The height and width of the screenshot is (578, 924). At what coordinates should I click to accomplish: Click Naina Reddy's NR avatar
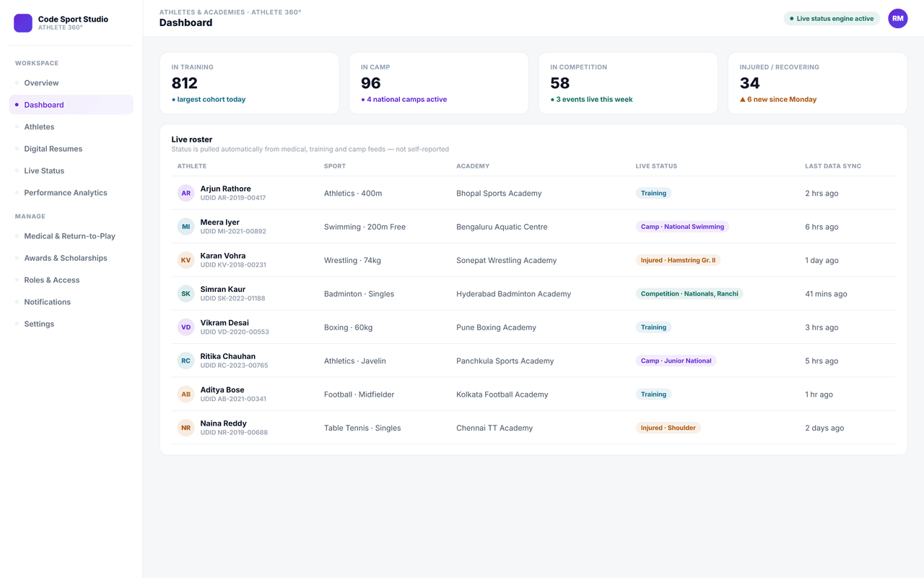click(x=186, y=428)
